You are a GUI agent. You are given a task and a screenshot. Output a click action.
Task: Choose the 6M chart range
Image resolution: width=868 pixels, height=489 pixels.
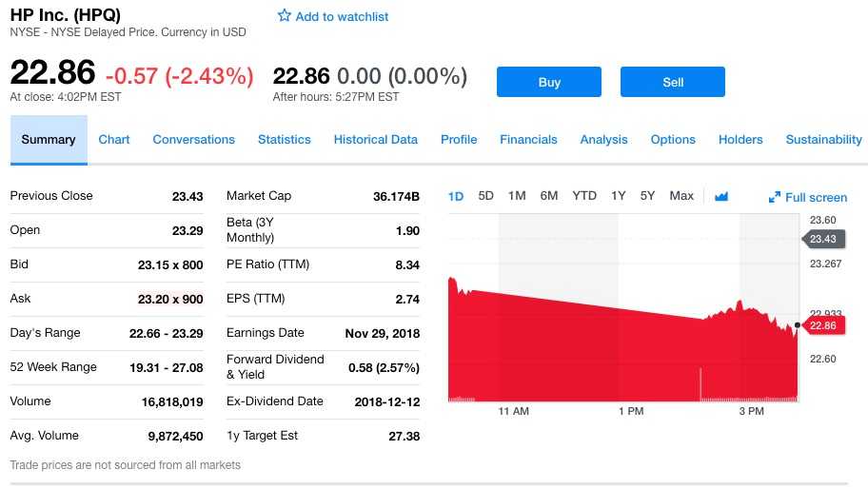point(548,196)
